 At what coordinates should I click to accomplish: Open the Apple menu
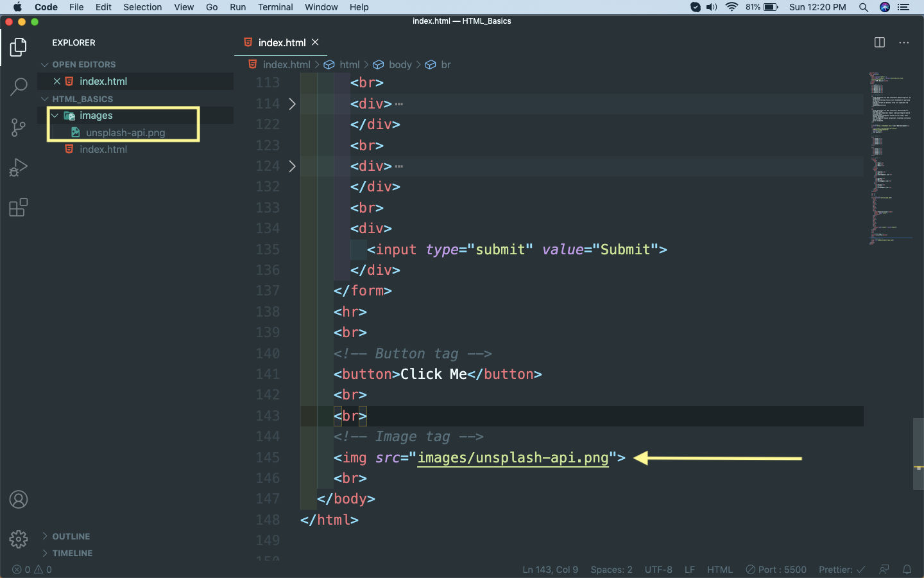point(17,7)
